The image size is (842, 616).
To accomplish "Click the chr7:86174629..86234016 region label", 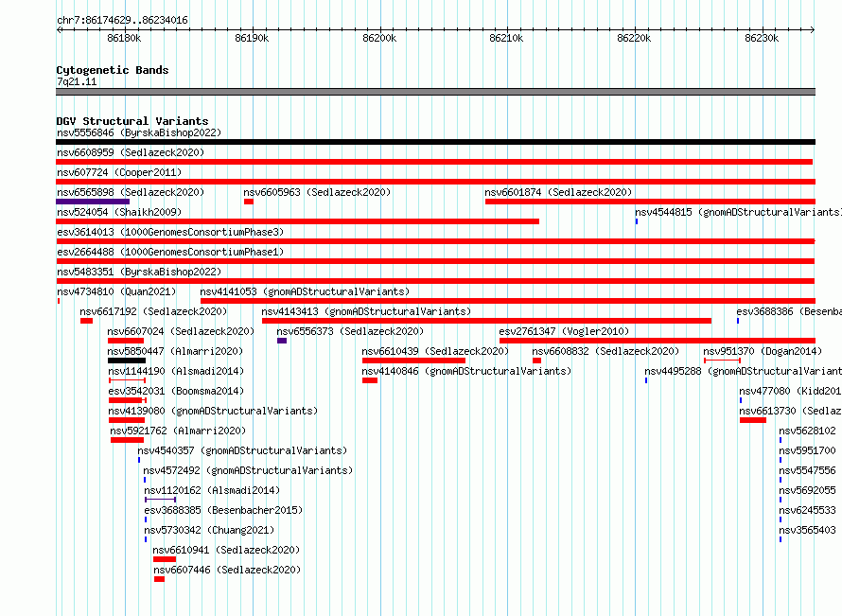I will 122,20.
